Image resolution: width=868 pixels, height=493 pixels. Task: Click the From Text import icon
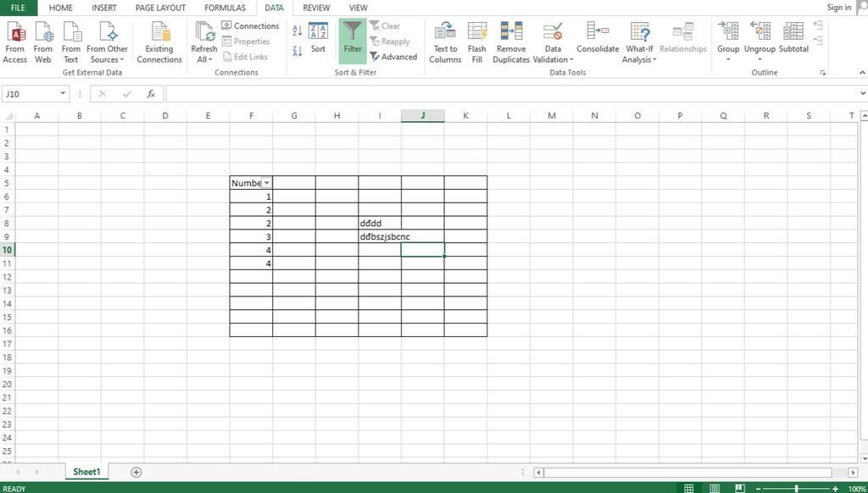tap(71, 43)
